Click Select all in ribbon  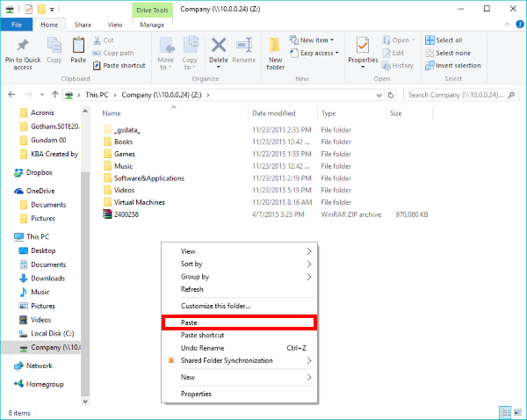[x=444, y=40]
